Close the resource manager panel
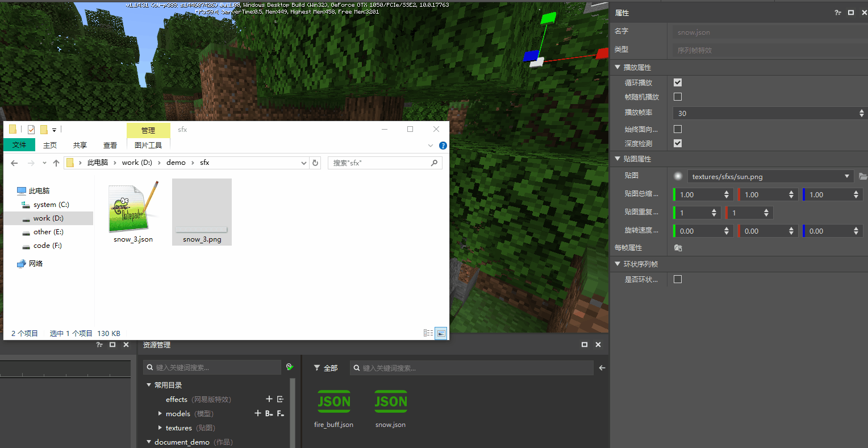868x448 pixels. [x=598, y=345]
